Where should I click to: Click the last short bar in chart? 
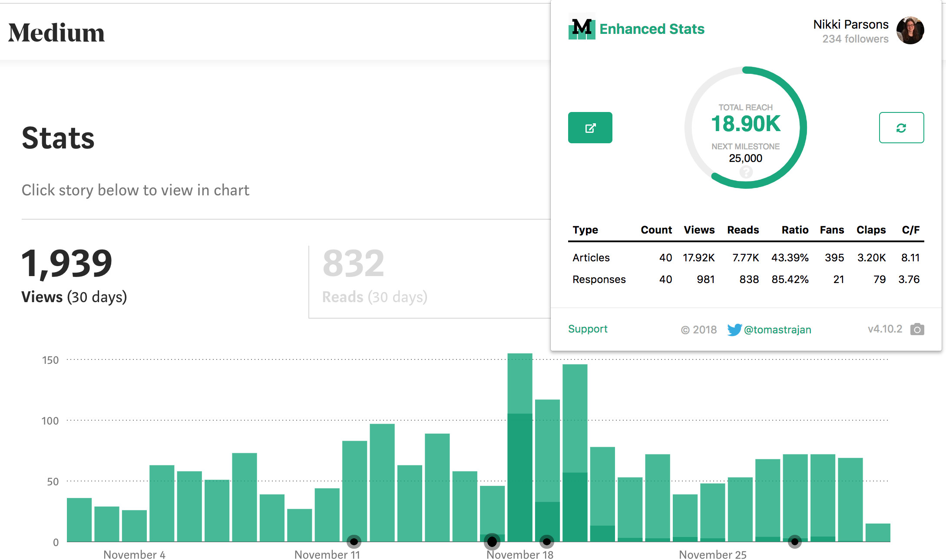click(877, 532)
